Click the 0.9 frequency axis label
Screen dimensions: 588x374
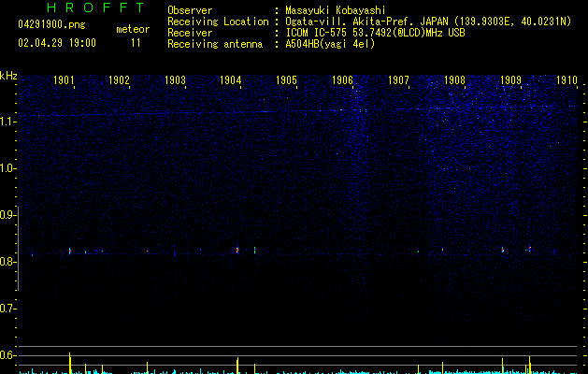[x=7, y=215]
